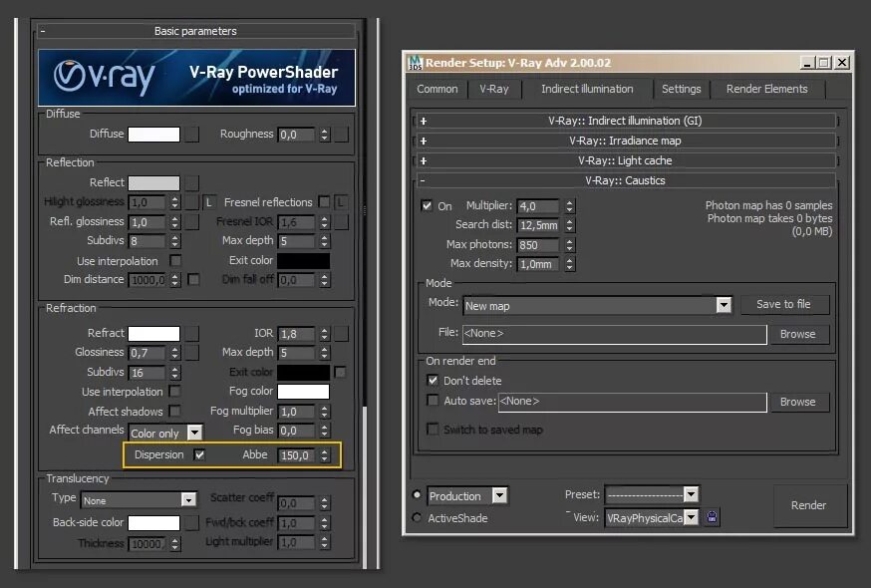Click the reflection Subdivs spinner arrows
This screenshot has width=871, height=588.
175,241
